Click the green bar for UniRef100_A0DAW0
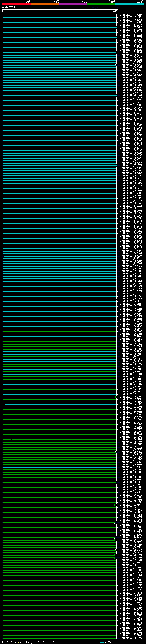This screenshot has width=146, height=644. [x=59, y=397]
